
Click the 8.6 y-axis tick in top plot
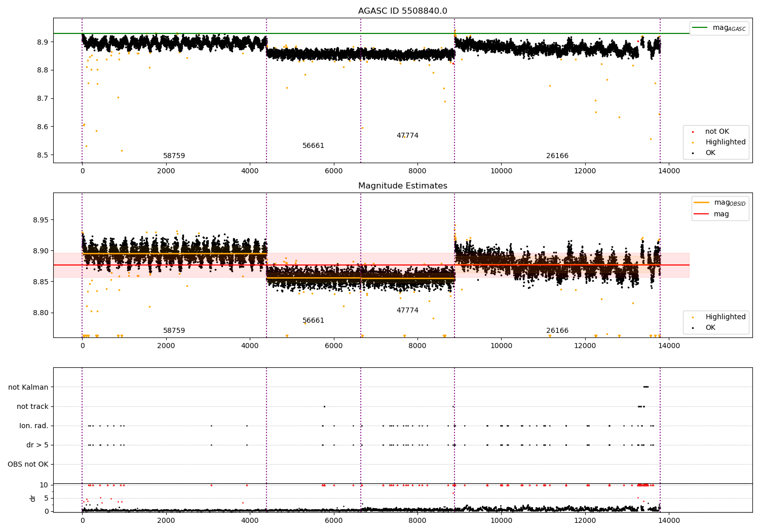click(x=43, y=127)
